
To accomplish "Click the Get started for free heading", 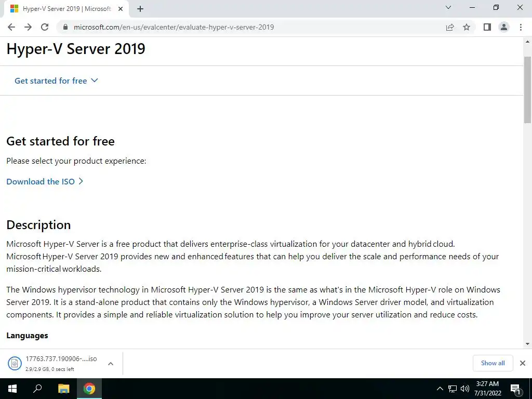I will [x=60, y=141].
